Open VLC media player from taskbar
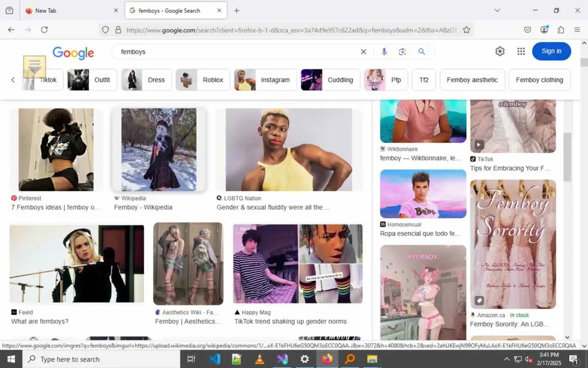 coord(260,359)
